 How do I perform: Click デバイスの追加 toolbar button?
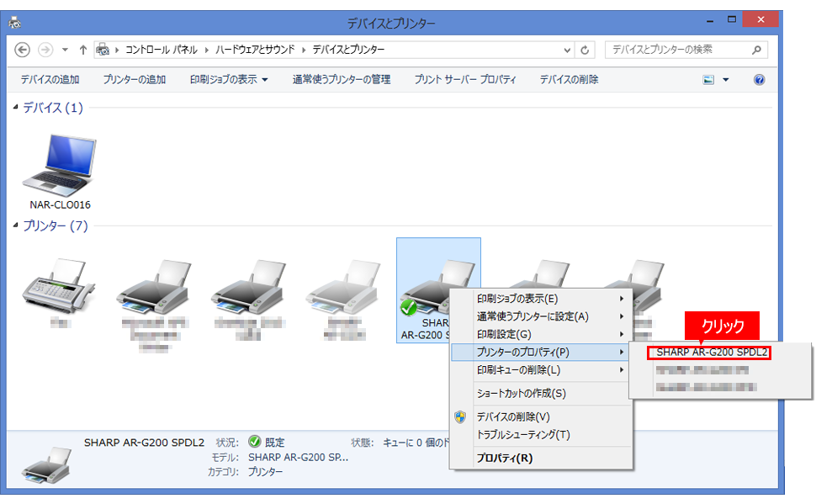[50, 80]
